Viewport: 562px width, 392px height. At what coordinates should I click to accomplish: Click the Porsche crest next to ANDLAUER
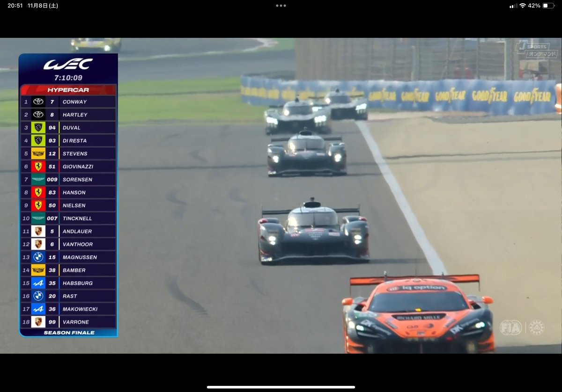click(38, 231)
